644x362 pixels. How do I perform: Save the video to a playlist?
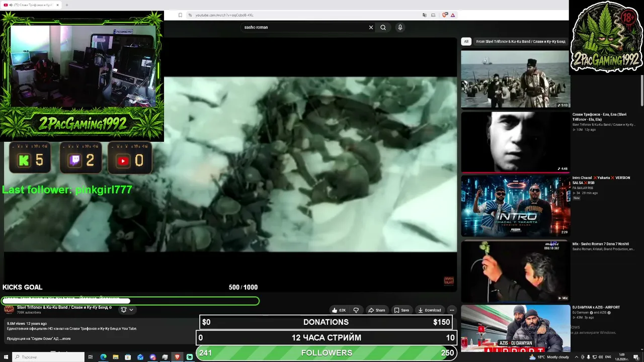[401, 310]
